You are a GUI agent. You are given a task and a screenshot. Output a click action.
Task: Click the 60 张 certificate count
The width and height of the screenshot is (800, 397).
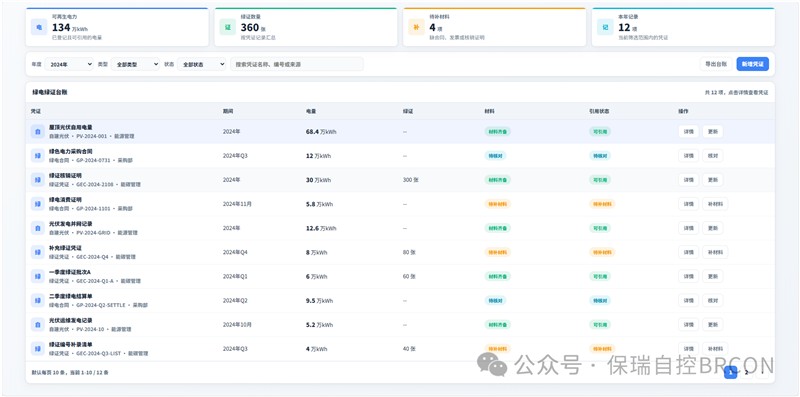pyautogui.click(x=409, y=277)
